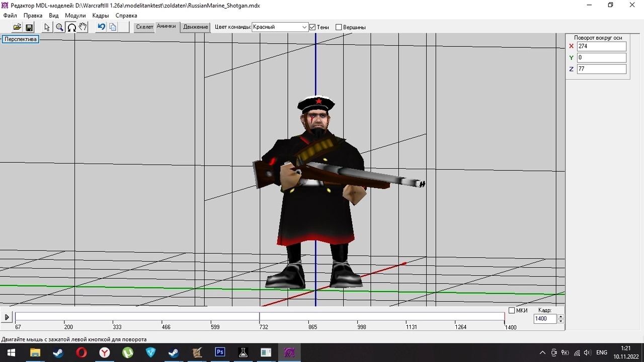Toggle the МКИ checkbox
644x362 pixels.
click(x=512, y=311)
